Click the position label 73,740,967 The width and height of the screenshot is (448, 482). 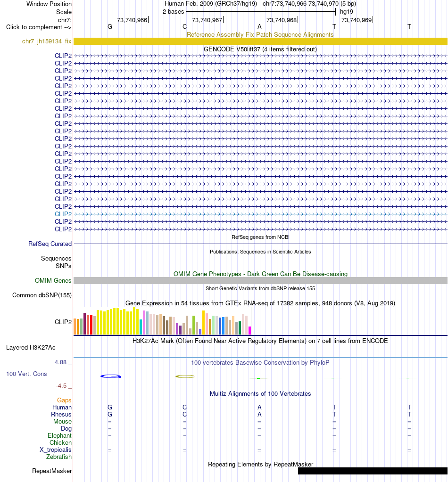tap(207, 20)
